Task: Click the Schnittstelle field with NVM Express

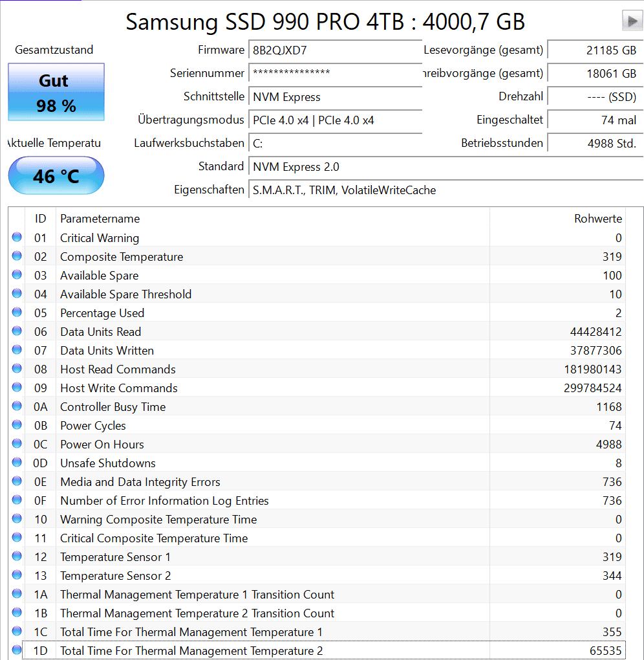Action: tap(335, 97)
